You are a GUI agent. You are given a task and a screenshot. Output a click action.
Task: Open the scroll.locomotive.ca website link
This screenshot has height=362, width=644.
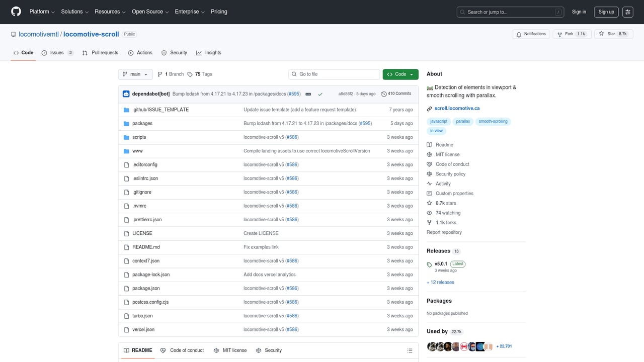457,109
